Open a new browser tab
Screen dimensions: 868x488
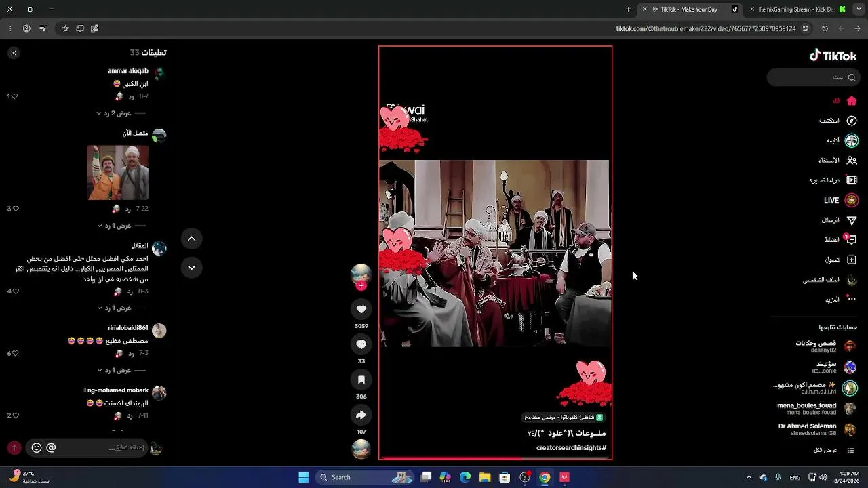628,9
